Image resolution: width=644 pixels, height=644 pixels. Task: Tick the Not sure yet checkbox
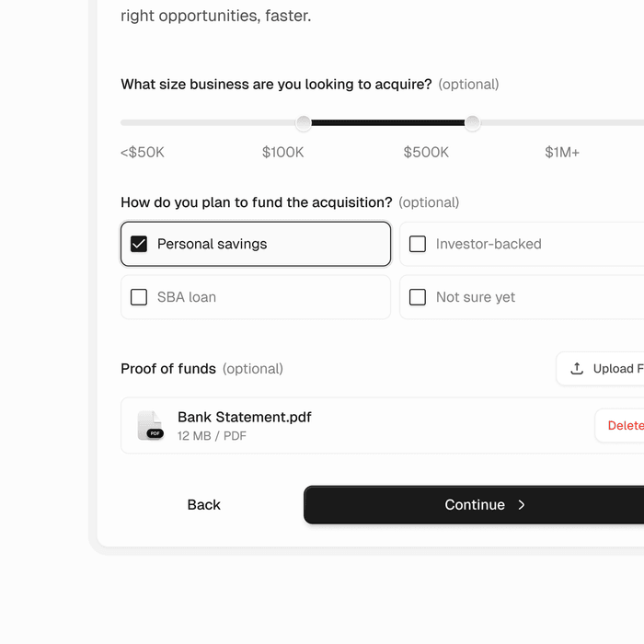(418, 297)
